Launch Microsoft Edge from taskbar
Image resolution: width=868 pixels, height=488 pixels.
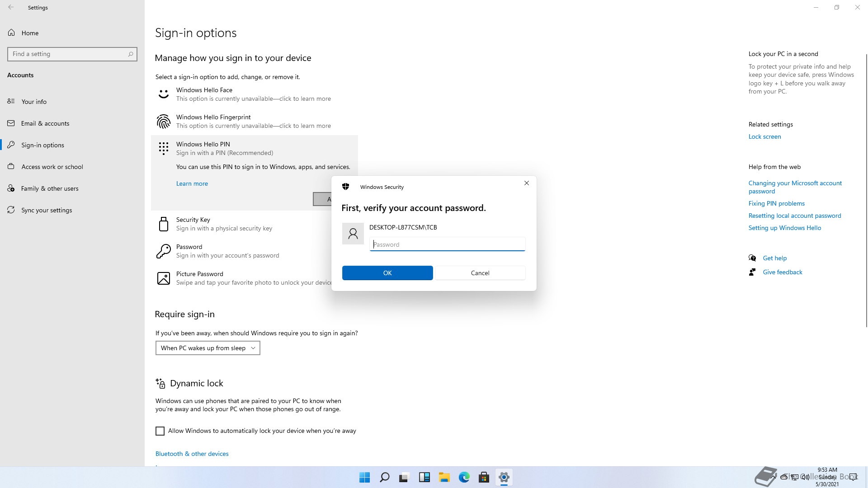pos(464,477)
